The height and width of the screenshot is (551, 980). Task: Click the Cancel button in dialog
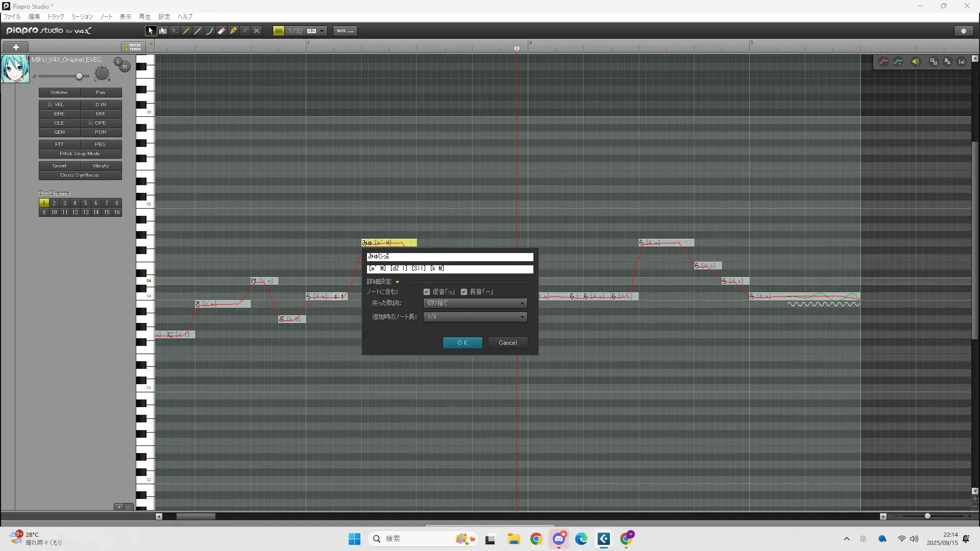click(507, 343)
